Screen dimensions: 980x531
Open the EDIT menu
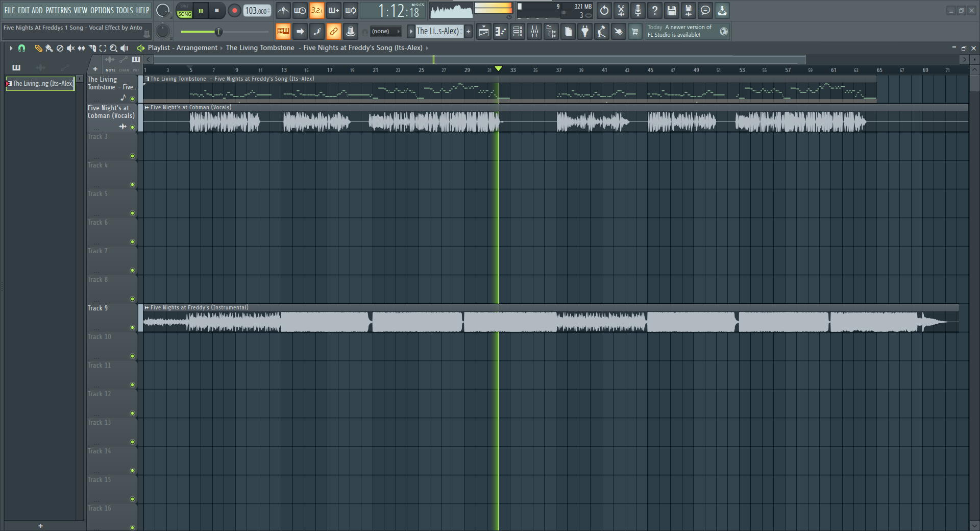click(23, 10)
